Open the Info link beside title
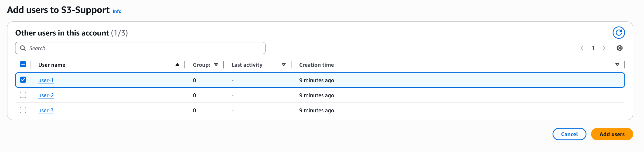Image resolution: width=644 pixels, height=152 pixels. pyautogui.click(x=117, y=11)
